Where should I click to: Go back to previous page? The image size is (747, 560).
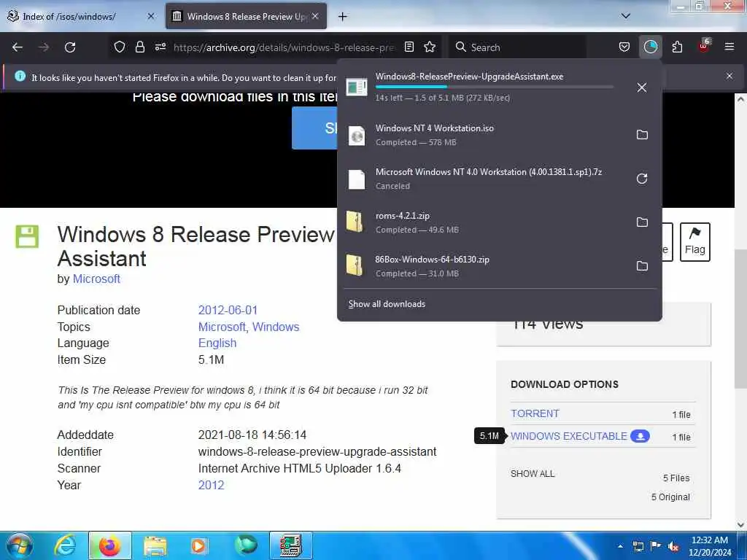point(18,47)
